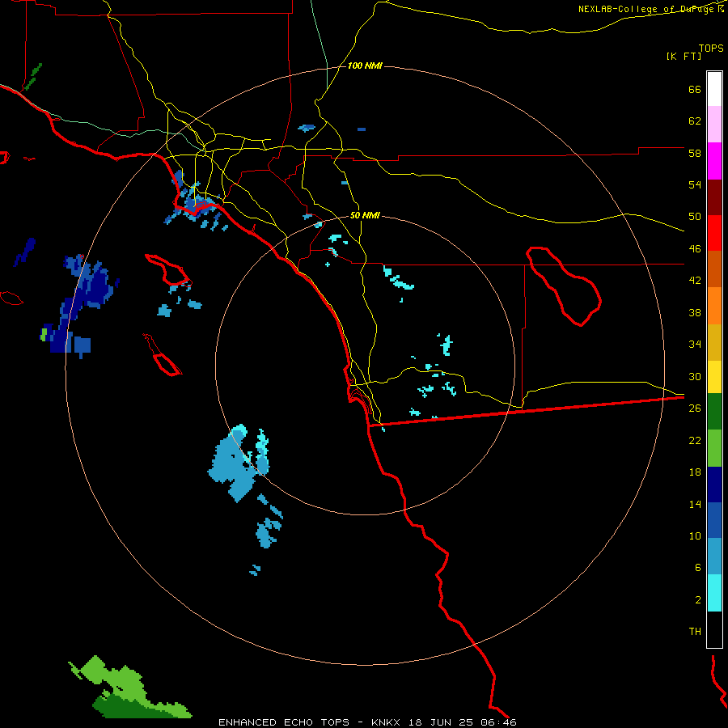The height and width of the screenshot is (728, 728).
Task: Click the magenta legend swatch
Action: [x=714, y=161]
